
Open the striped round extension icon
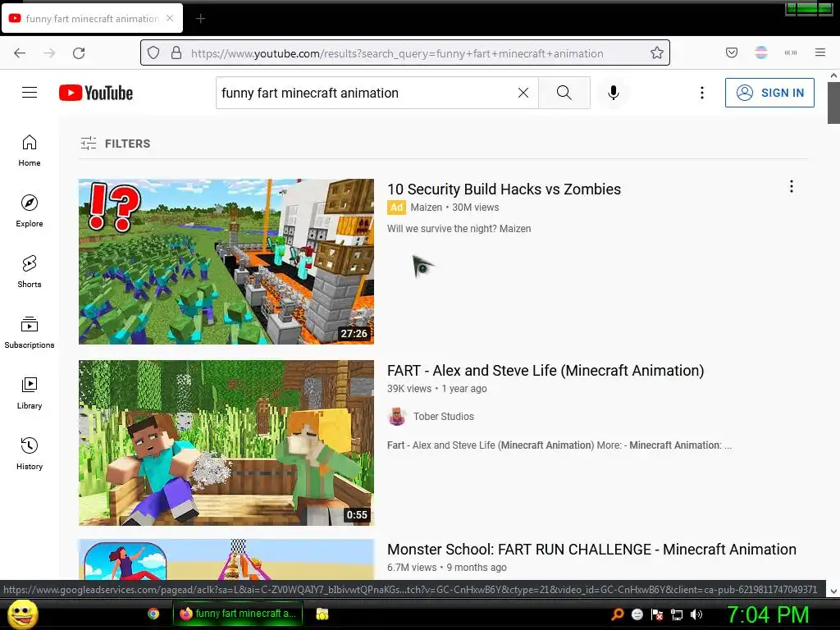tap(761, 52)
